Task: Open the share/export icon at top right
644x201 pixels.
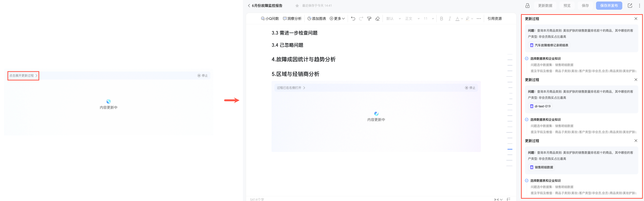Action: pyautogui.click(x=630, y=5)
